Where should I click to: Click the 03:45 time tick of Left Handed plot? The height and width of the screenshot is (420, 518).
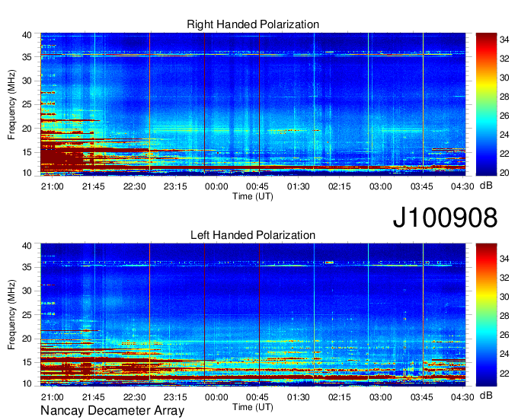[421, 397]
